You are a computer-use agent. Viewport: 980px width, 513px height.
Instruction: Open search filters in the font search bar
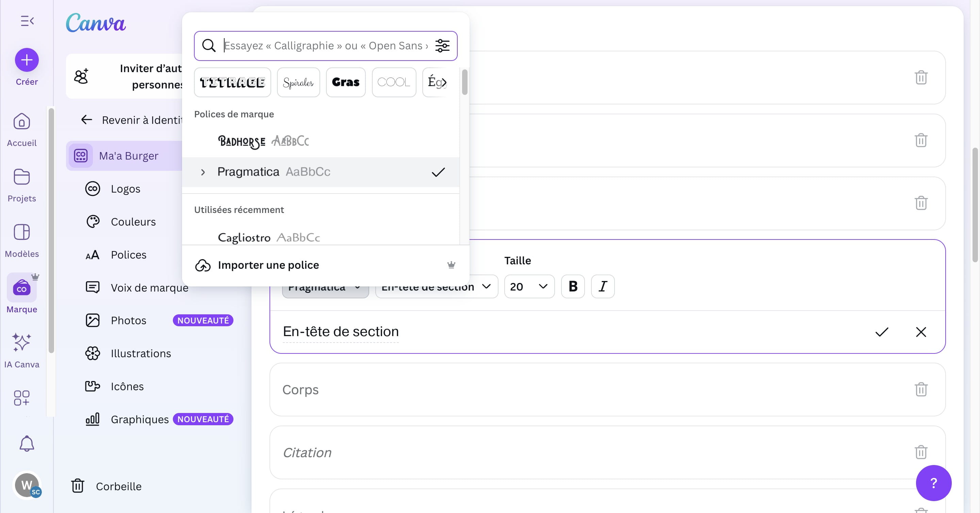coord(442,46)
